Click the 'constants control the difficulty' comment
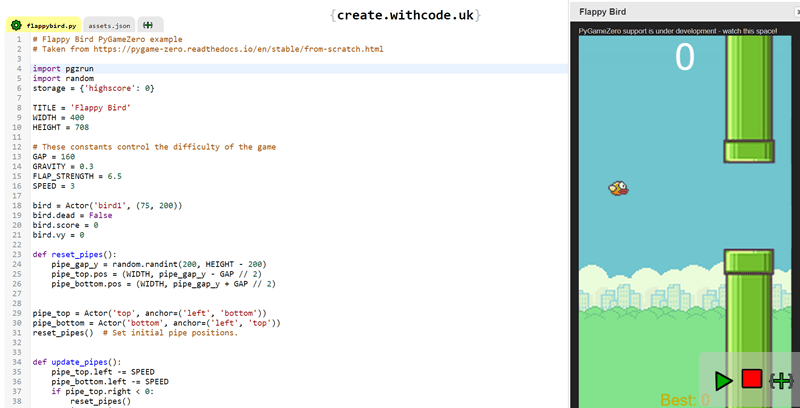800x408 pixels. pyautogui.click(x=154, y=147)
